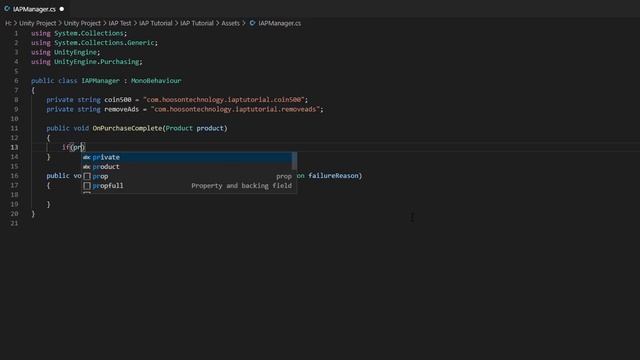The width and height of the screenshot is (640, 360).
Task: Click line number 20 in gutter
Action: tap(14, 214)
